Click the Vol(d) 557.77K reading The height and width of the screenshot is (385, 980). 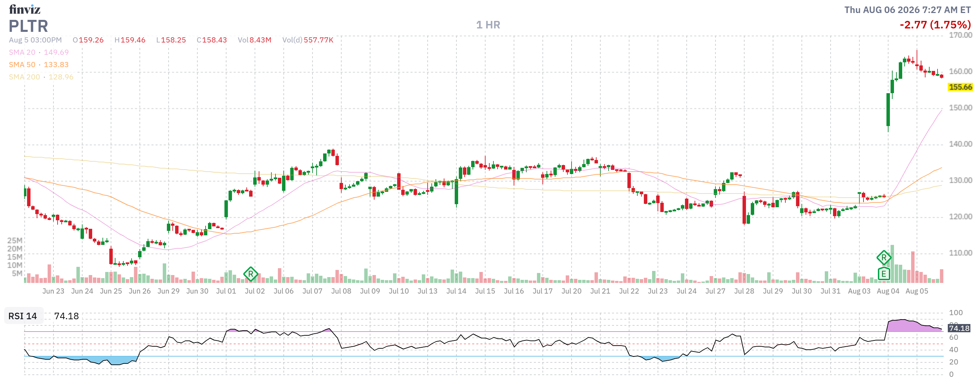308,40
